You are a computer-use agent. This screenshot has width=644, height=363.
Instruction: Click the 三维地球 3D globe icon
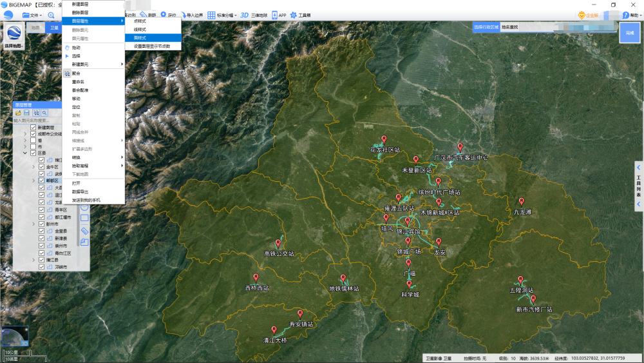tap(245, 15)
